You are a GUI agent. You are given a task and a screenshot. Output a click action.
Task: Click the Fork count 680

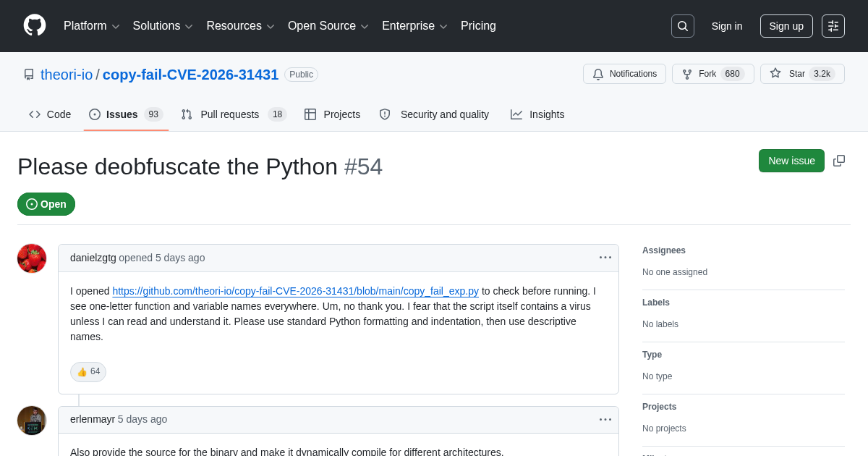733,74
